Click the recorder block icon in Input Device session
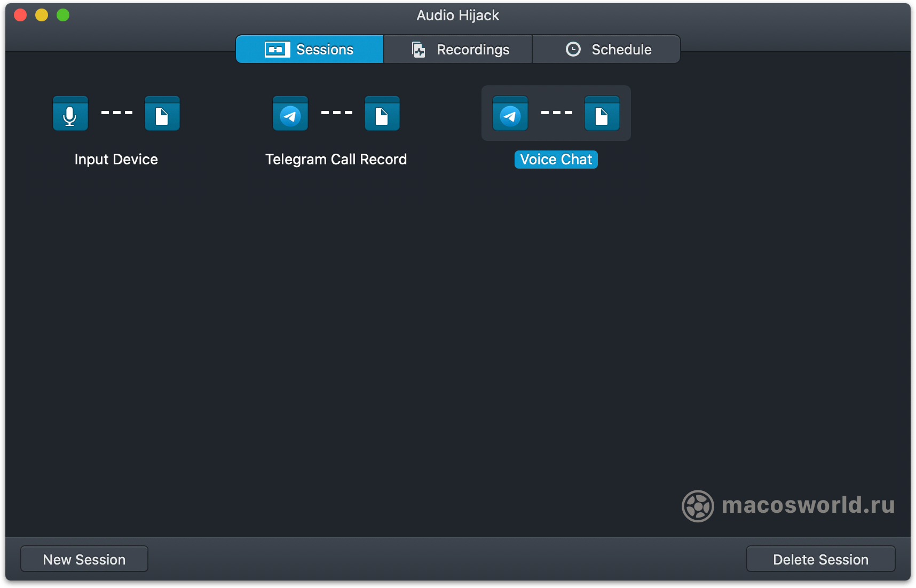 point(162,113)
